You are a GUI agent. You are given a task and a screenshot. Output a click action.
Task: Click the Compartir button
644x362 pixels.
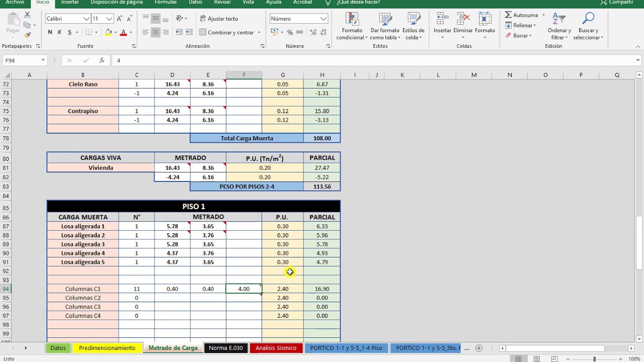[x=617, y=3]
